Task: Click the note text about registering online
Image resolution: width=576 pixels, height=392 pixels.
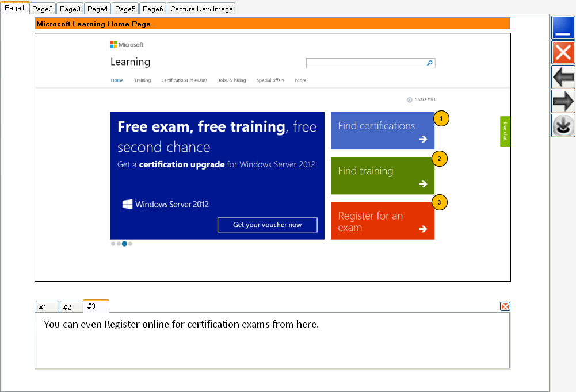Action: tap(181, 324)
